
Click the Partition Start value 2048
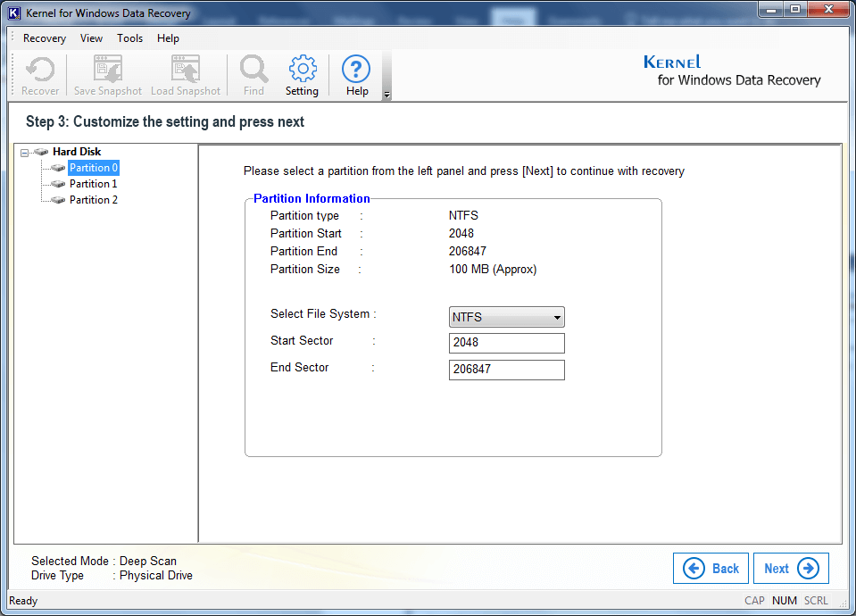pos(461,234)
